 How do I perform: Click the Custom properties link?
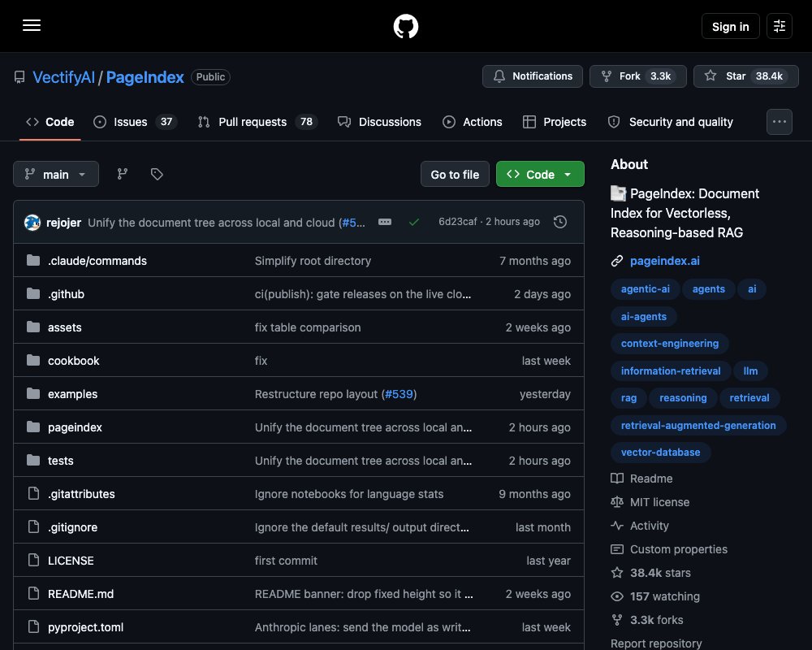678,549
